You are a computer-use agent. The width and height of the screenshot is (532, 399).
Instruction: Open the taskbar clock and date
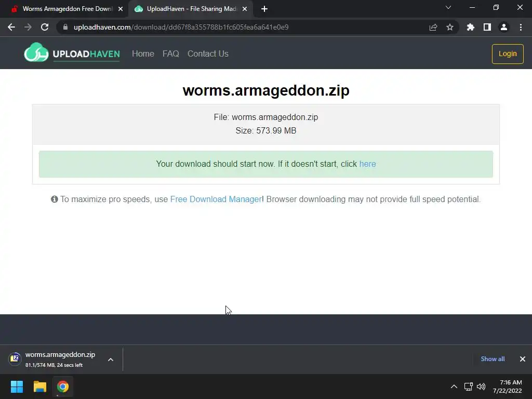click(507, 387)
